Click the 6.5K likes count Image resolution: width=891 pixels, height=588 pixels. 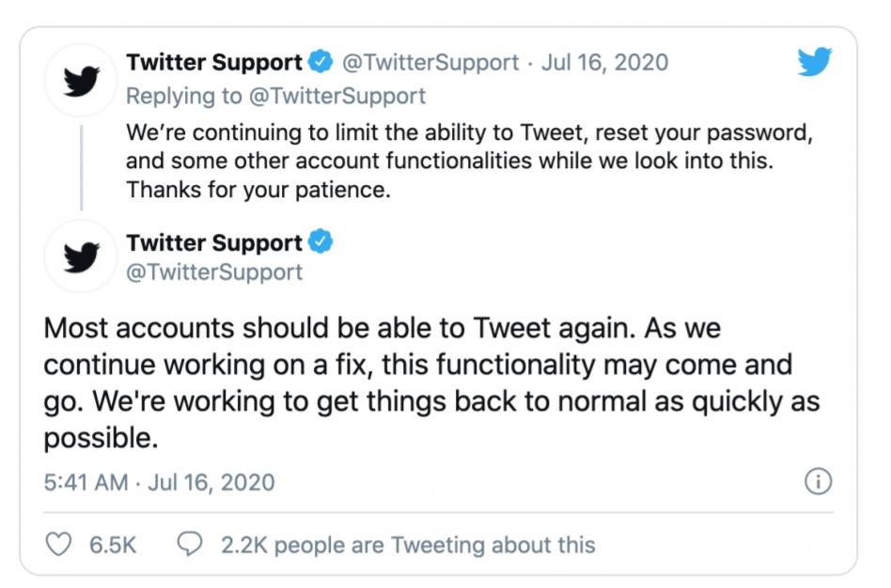click(113, 545)
